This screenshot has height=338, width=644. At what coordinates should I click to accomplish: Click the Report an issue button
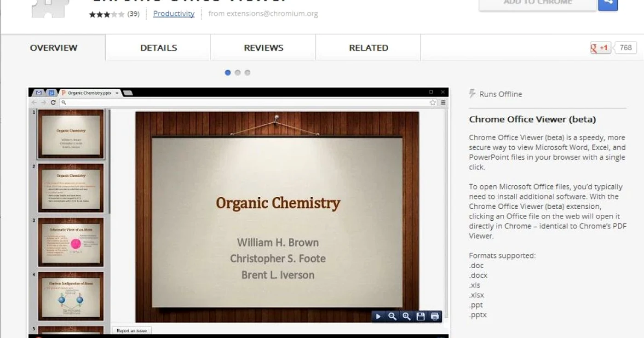point(132,331)
